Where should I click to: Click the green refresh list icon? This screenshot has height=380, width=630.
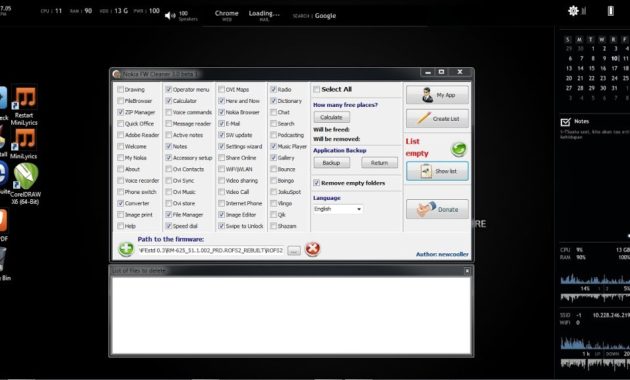[x=458, y=149]
